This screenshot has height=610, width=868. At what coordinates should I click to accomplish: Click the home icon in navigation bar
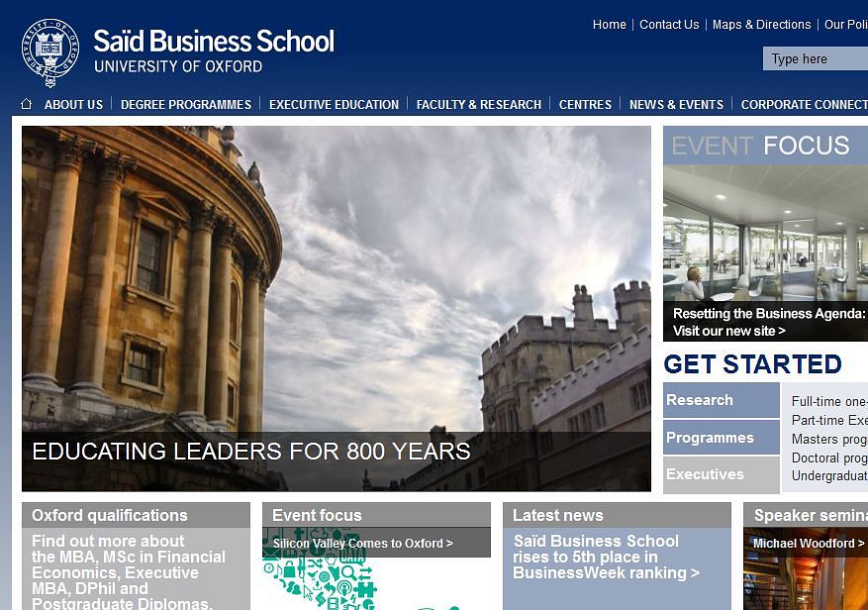click(26, 104)
